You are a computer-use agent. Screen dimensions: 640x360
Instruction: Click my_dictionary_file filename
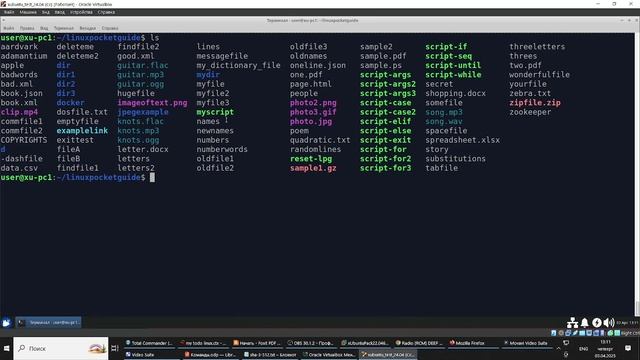[x=238, y=65]
